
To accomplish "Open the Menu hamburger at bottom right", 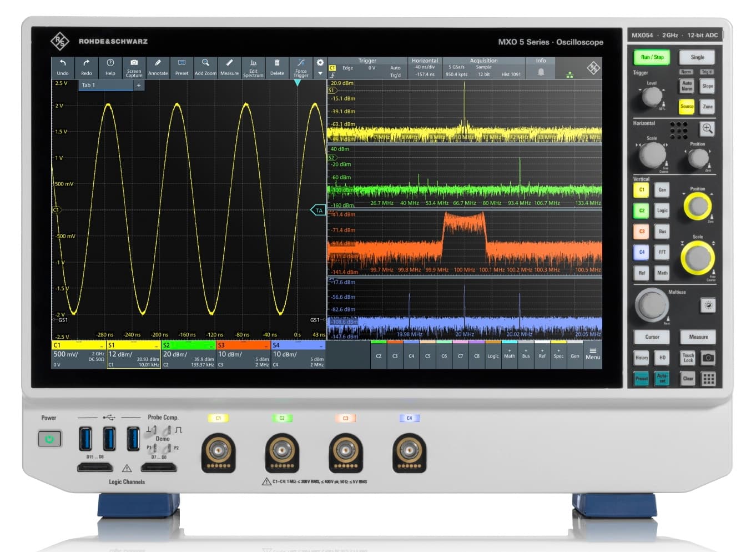I will coord(593,353).
